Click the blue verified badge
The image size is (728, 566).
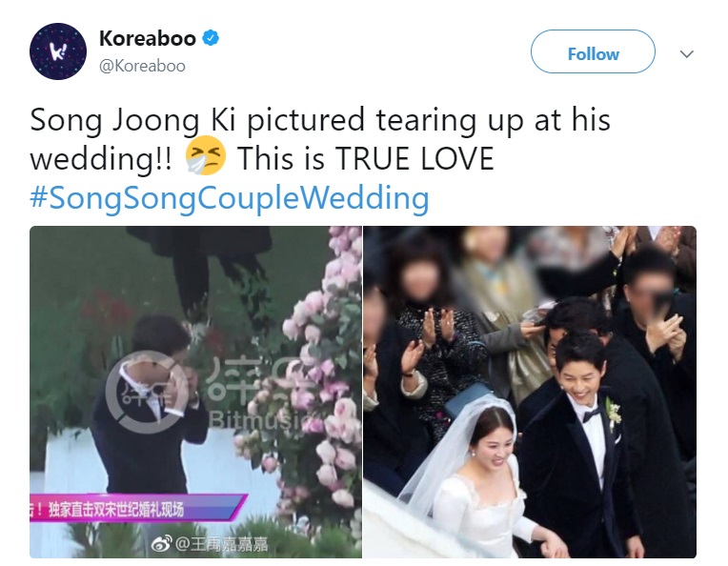(211, 37)
